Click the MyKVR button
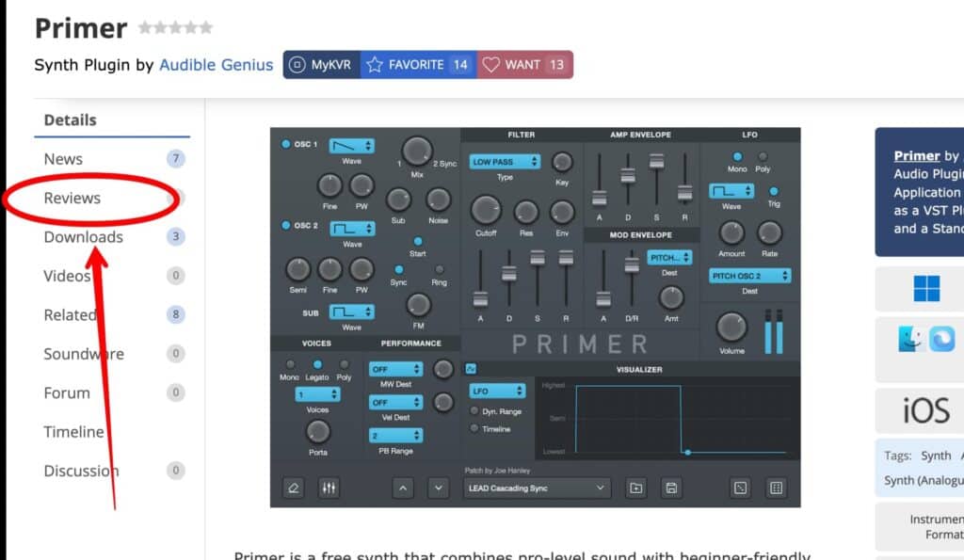The width and height of the screenshot is (964, 560). click(321, 65)
